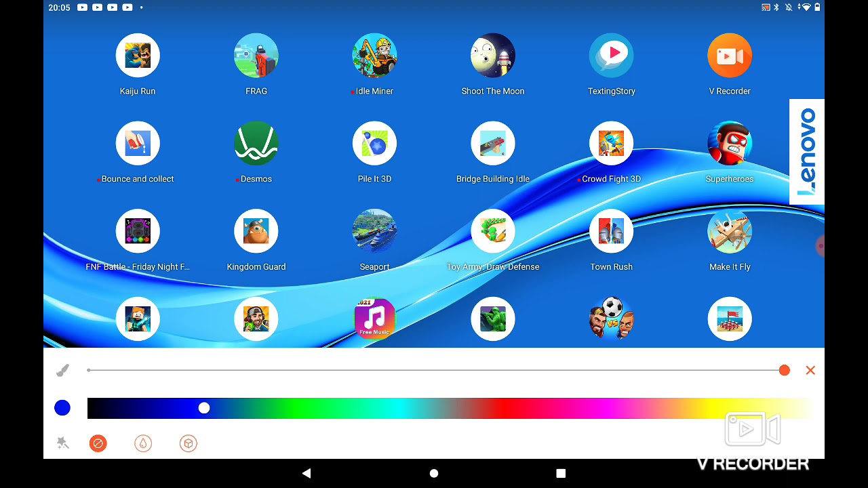
Task: Open the Kaiju Run game
Action: point(138,56)
